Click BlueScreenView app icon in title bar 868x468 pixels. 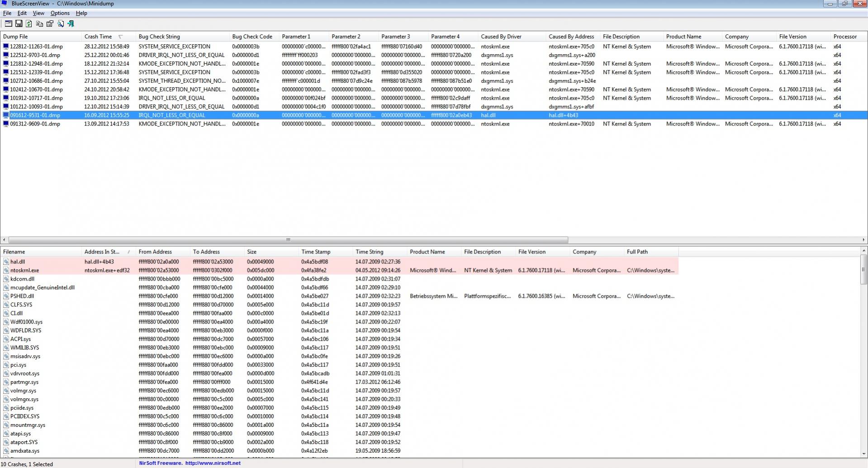click(5, 4)
